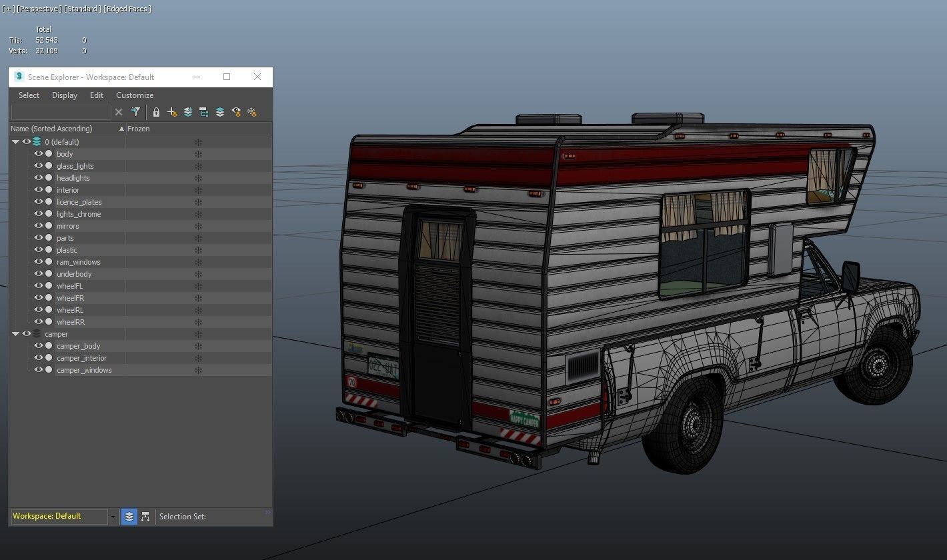Select the wheelFR object row

pos(70,298)
